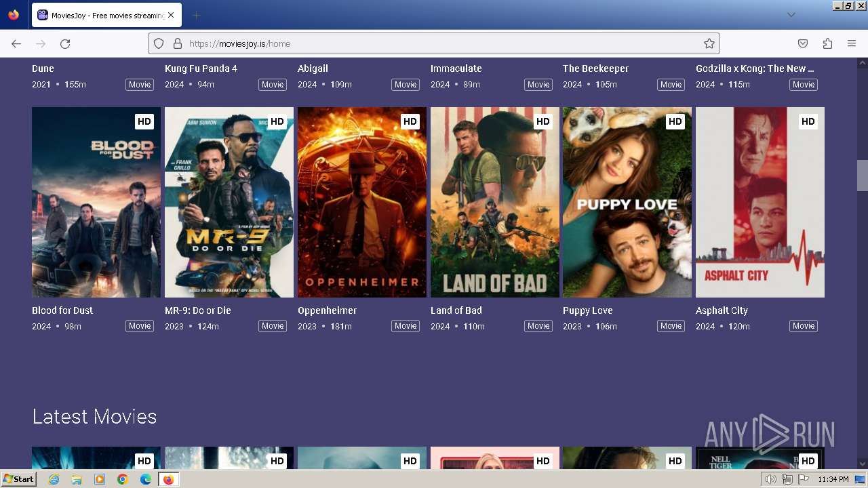868x488 pixels.
Task: Open Asphalt City movie poster
Action: tap(760, 202)
